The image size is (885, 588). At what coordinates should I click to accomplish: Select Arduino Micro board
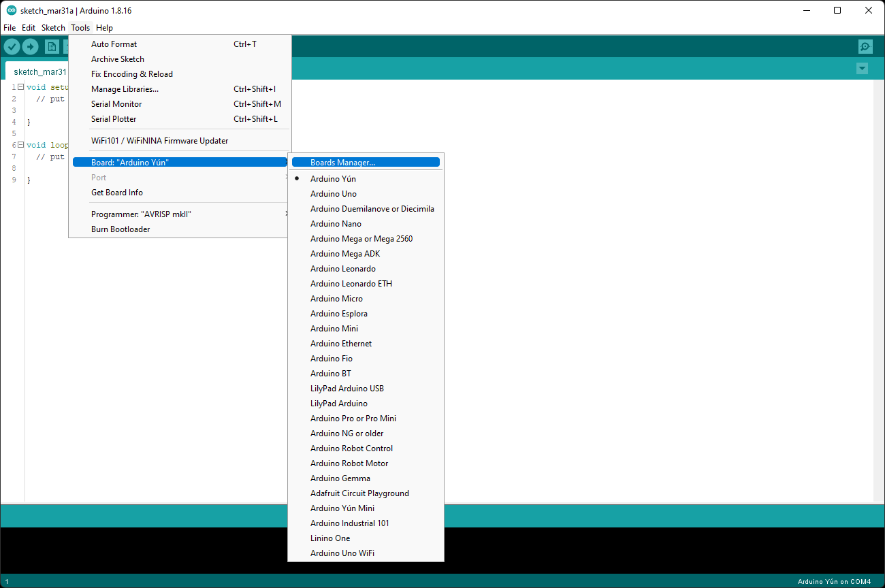366,299
